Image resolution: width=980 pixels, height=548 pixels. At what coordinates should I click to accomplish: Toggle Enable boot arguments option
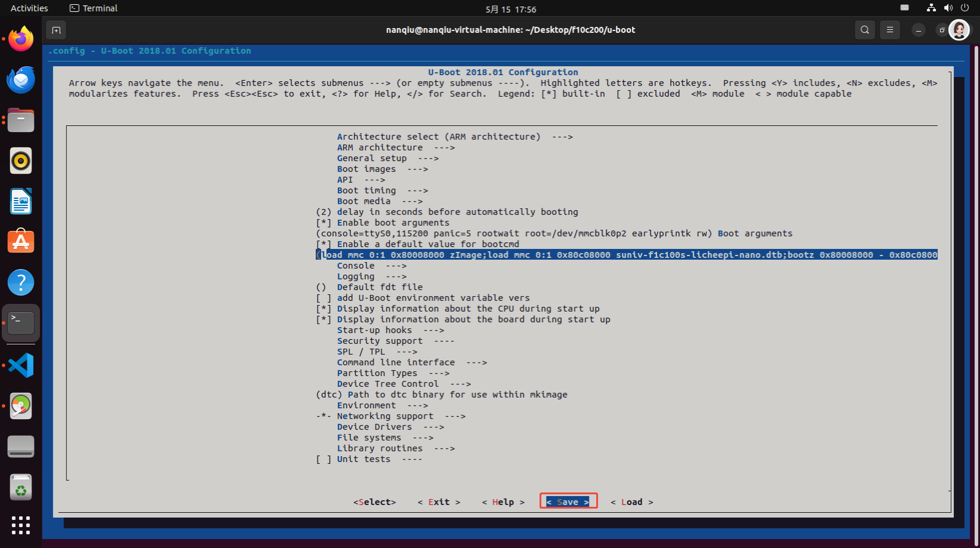[383, 223]
